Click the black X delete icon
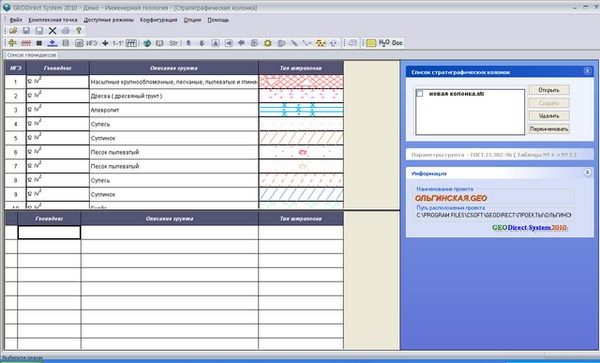 [x=52, y=31]
